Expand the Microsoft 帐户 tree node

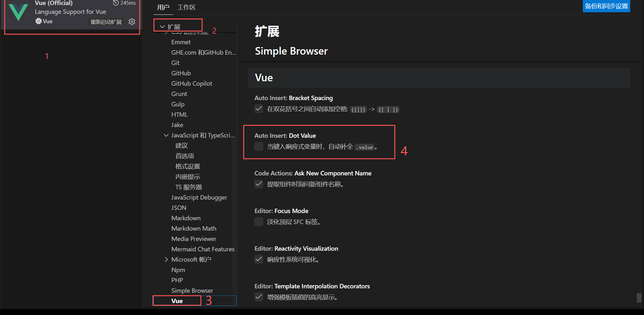pos(166,259)
